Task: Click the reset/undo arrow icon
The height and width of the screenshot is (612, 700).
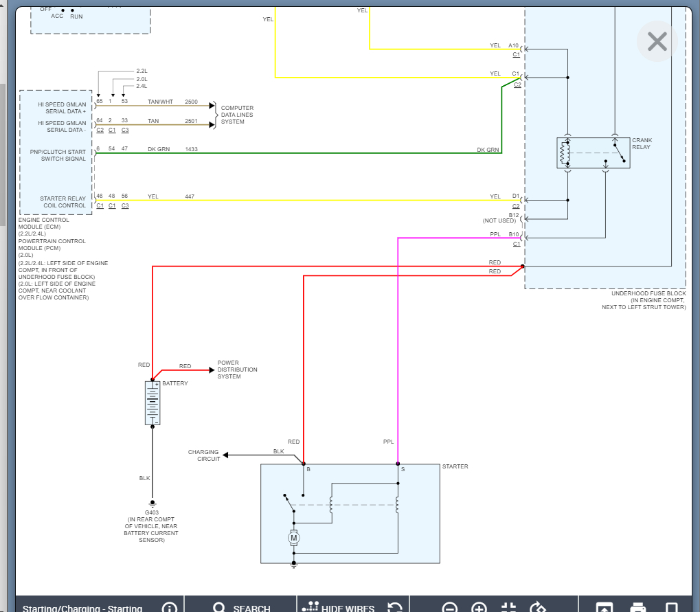Action: (x=395, y=607)
